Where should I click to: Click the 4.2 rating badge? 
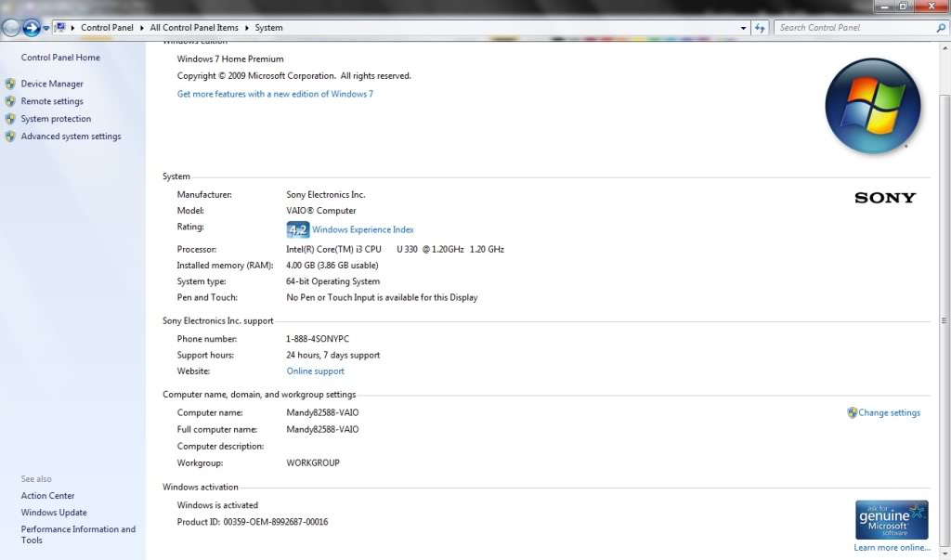[298, 229]
